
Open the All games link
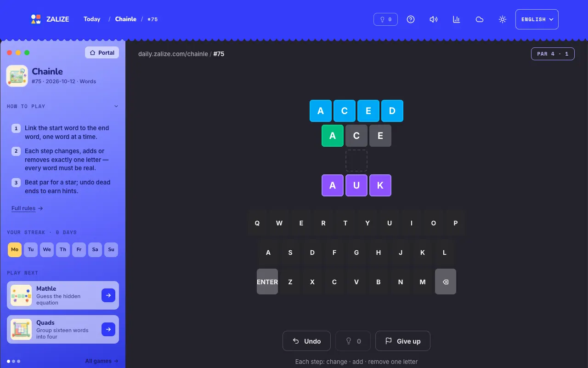102,361
